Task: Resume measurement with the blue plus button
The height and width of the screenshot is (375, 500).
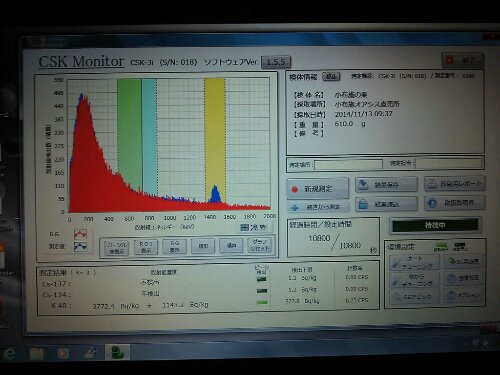Action: 318,207
